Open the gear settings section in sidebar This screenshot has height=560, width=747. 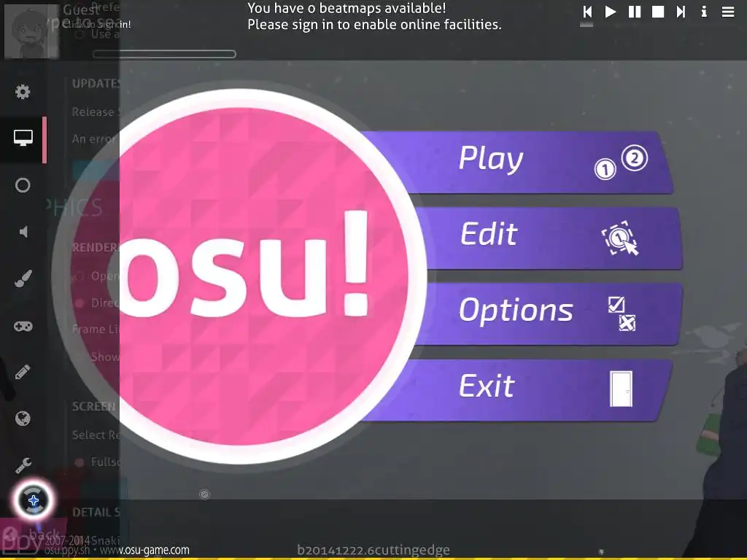(x=23, y=91)
